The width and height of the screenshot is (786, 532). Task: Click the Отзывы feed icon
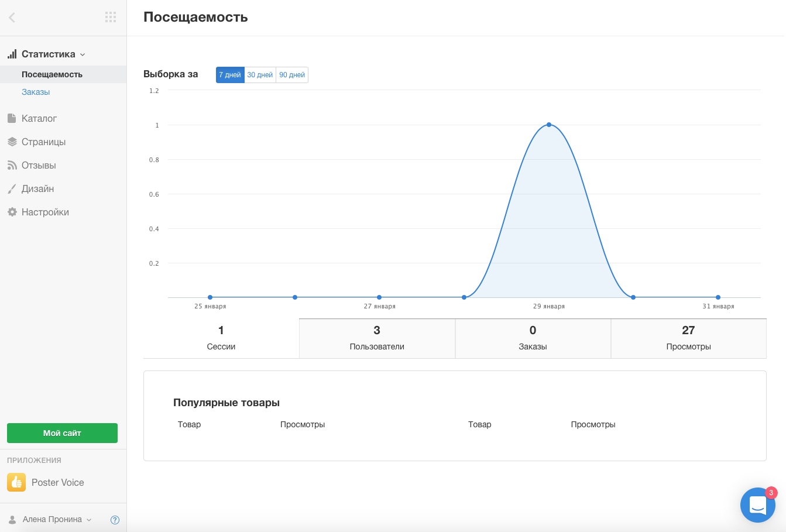click(12, 166)
